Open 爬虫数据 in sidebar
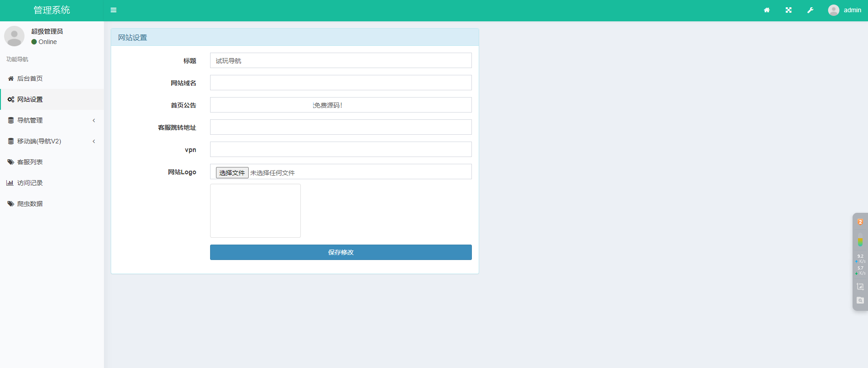 30,204
